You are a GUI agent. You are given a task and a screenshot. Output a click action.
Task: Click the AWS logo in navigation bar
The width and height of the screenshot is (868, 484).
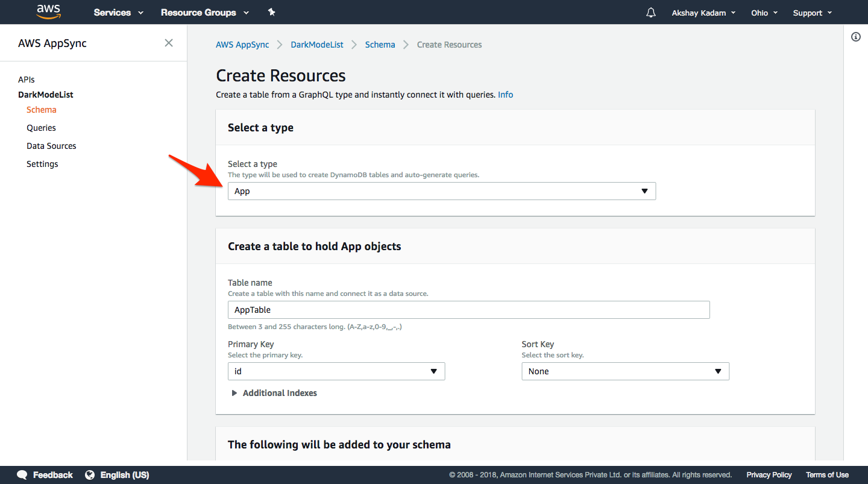pos(48,11)
